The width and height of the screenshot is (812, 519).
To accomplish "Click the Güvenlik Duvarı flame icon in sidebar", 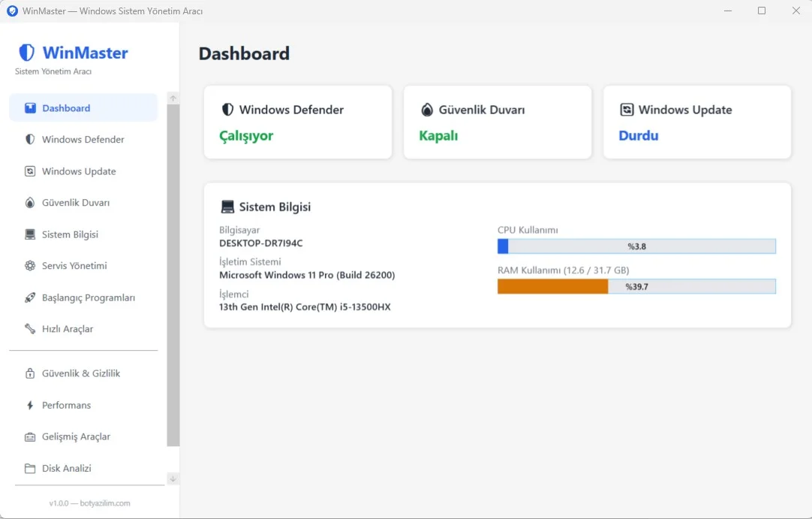I will point(30,203).
